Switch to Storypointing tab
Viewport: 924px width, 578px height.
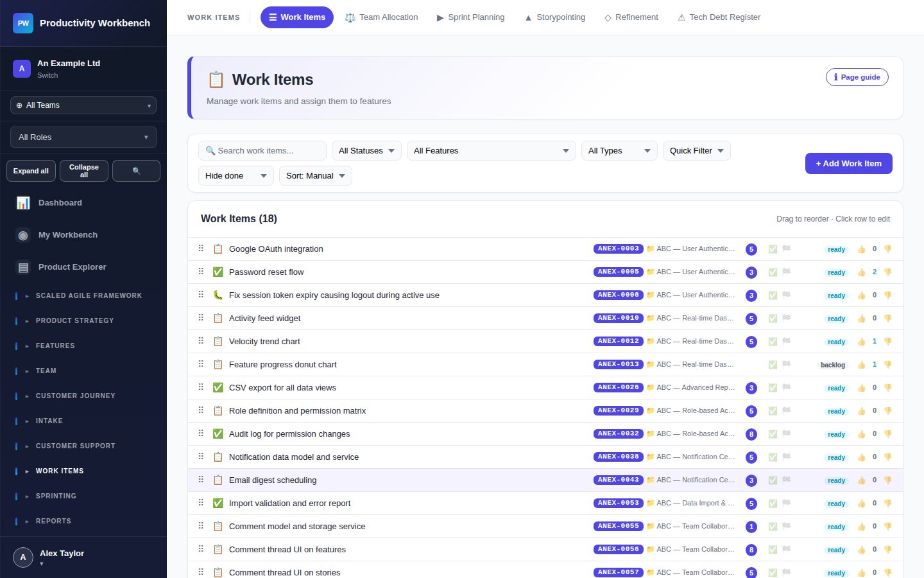[x=555, y=17]
